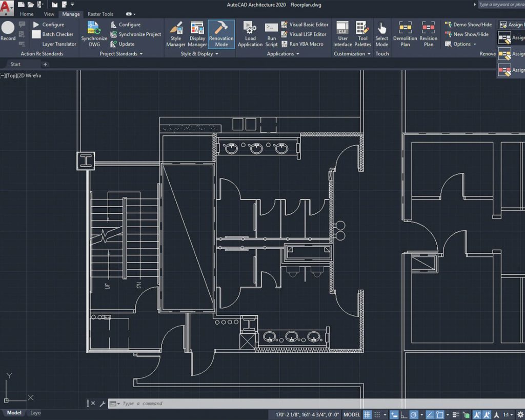Click Demo Show/Hide
This screenshot has height=420, width=525.
[468, 25]
